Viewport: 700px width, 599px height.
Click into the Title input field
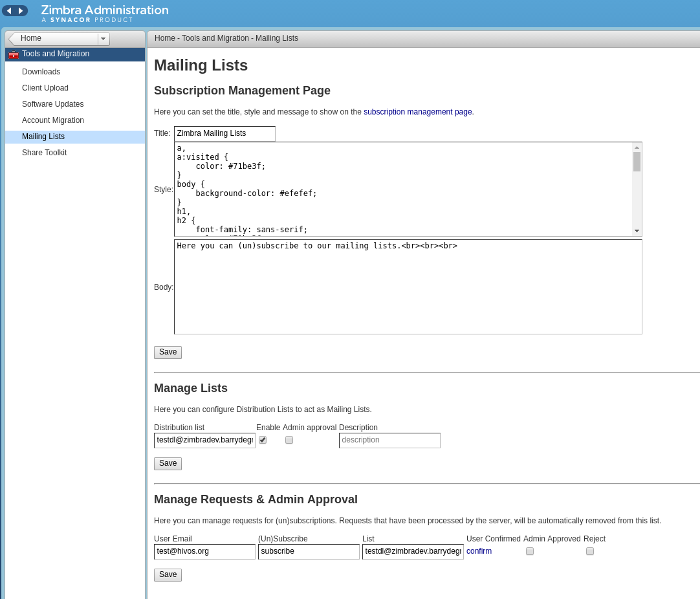pyautogui.click(x=224, y=133)
